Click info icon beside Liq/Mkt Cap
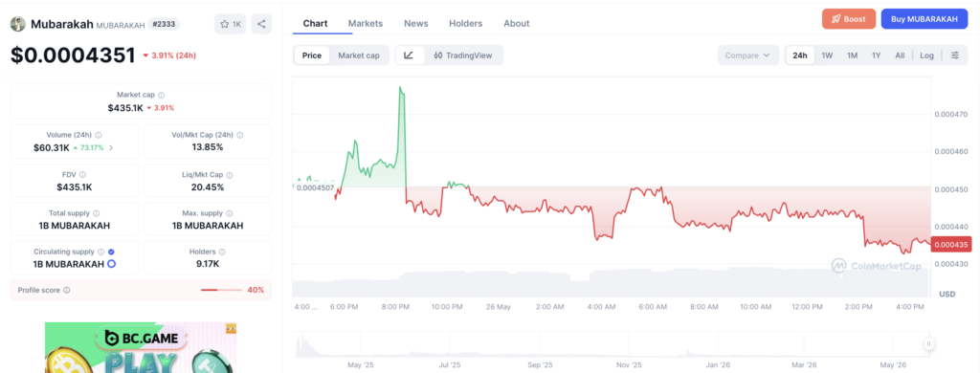980x373 pixels. [x=229, y=176]
